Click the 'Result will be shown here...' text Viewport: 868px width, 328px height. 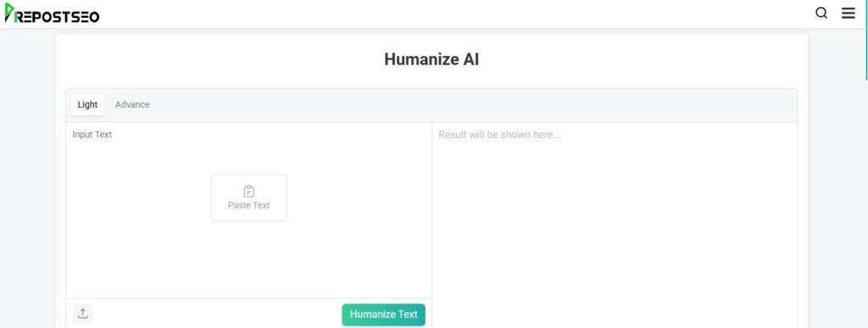click(499, 135)
